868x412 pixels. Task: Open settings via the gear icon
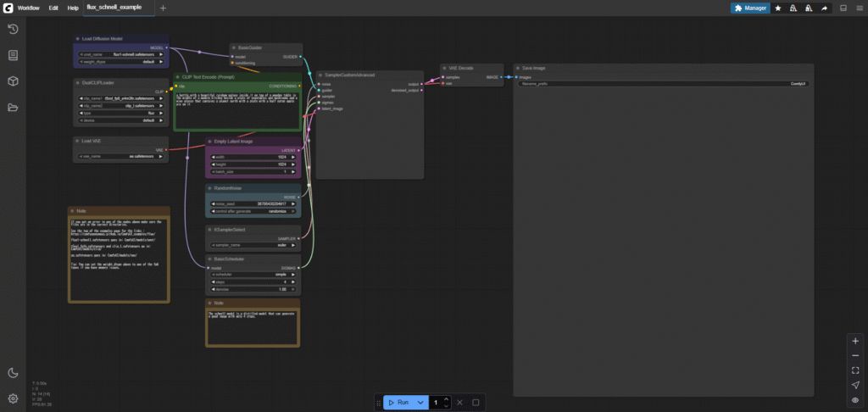(13, 398)
